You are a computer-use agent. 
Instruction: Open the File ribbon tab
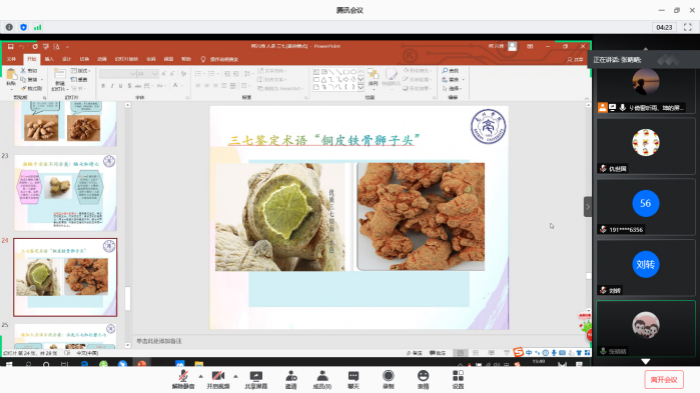point(11,59)
